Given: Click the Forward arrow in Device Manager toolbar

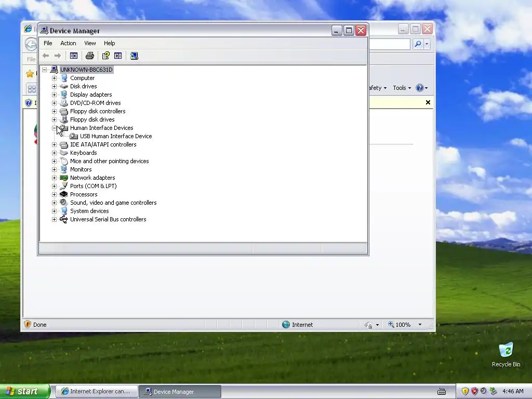Looking at the screenshot, I should (58, 56).
